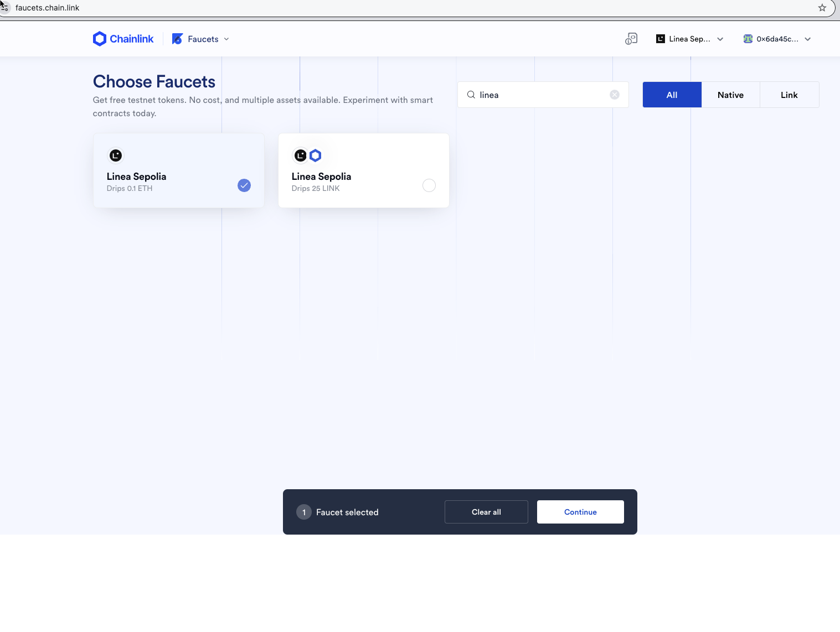Bookmark page with the star icon
The width and height of the screenshot is (840, 632).
pos(822,8)
